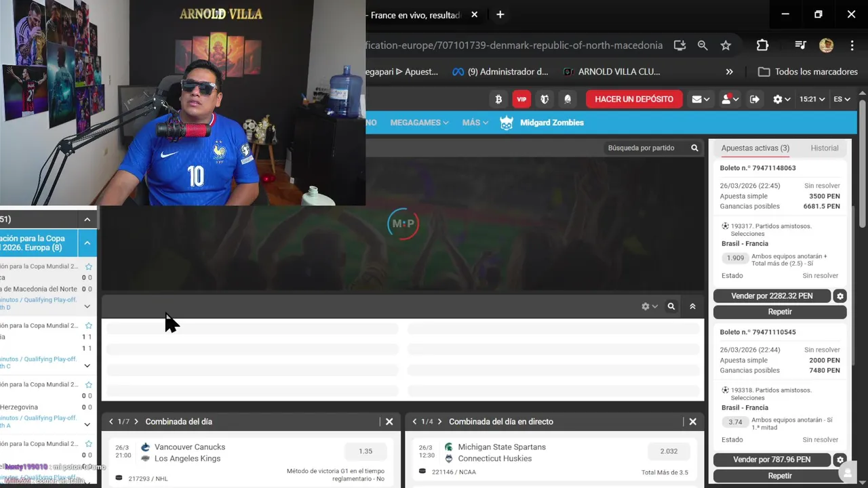Expand the Path D match details
Image resolution: width=868 pixels, height=488 pixels.
tap(87, 306)
